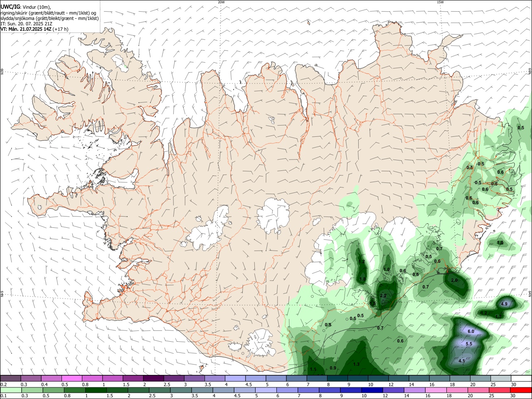Image resolution: width=532 pixels, height=399 pixels.
Task: Select the dark purple 0.2 swatch in the upper legend row
Action: point(11,379)
